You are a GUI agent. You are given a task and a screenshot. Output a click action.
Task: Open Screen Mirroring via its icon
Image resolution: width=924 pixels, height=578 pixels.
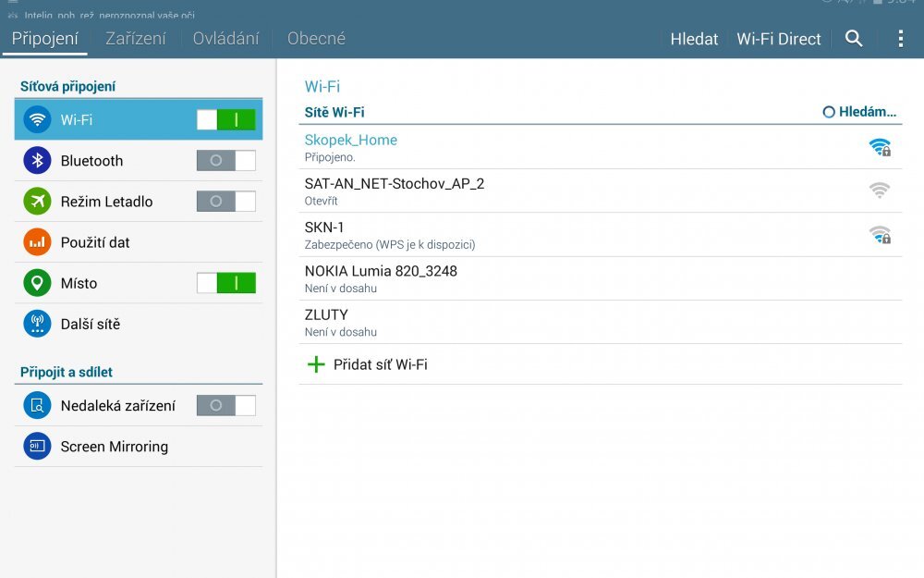pyautogui.click(x=36, y=446)
